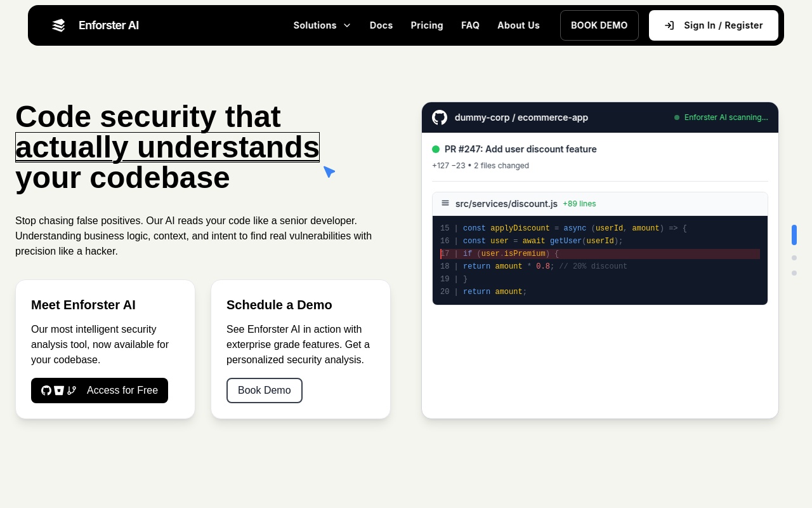Image resolution: width=812 pixels, height=508 pixels.
Task: Select the first active blue slide indicator
Action: click(x=794, y=235)
